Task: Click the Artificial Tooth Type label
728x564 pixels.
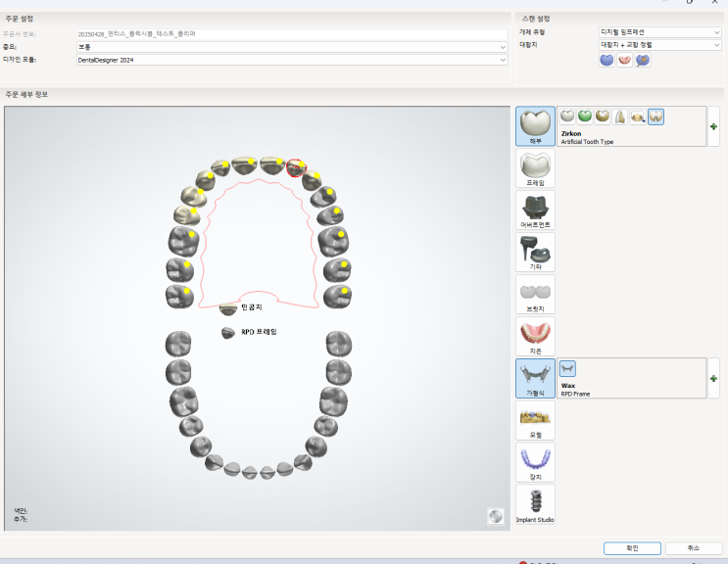Action: [587, 142]
